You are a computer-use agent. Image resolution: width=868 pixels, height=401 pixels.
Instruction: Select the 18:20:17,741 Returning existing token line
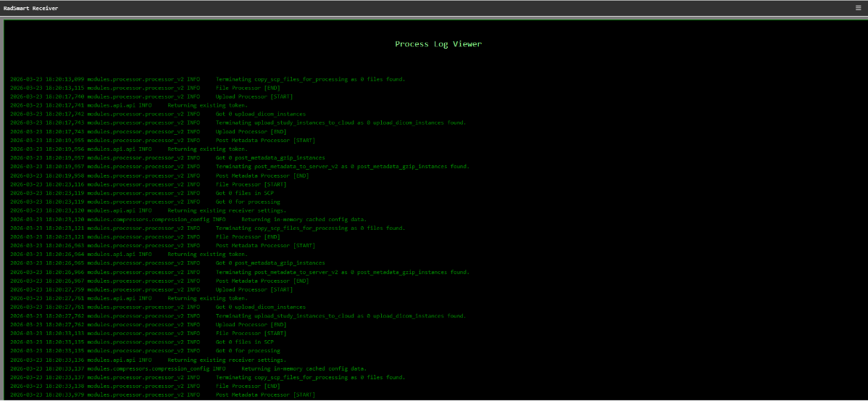click(x=129, y=105)
